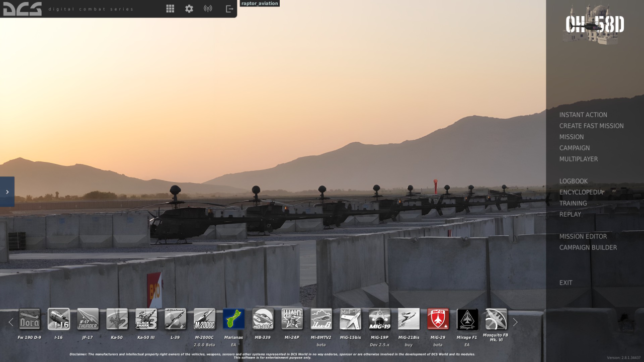This screenshot has height=362, width=644.
Task: Click the logout exit icon
Action: point(229,9)
